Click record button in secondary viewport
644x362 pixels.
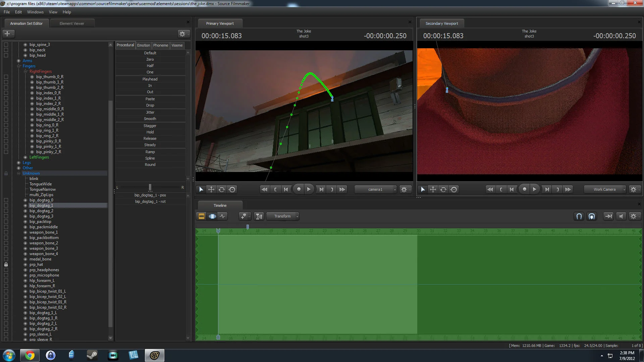[x=524, y=189]
